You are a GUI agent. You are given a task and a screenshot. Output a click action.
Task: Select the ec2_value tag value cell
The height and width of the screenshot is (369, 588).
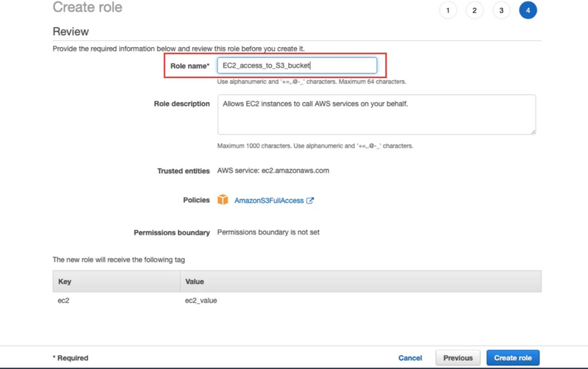point(201,301)
